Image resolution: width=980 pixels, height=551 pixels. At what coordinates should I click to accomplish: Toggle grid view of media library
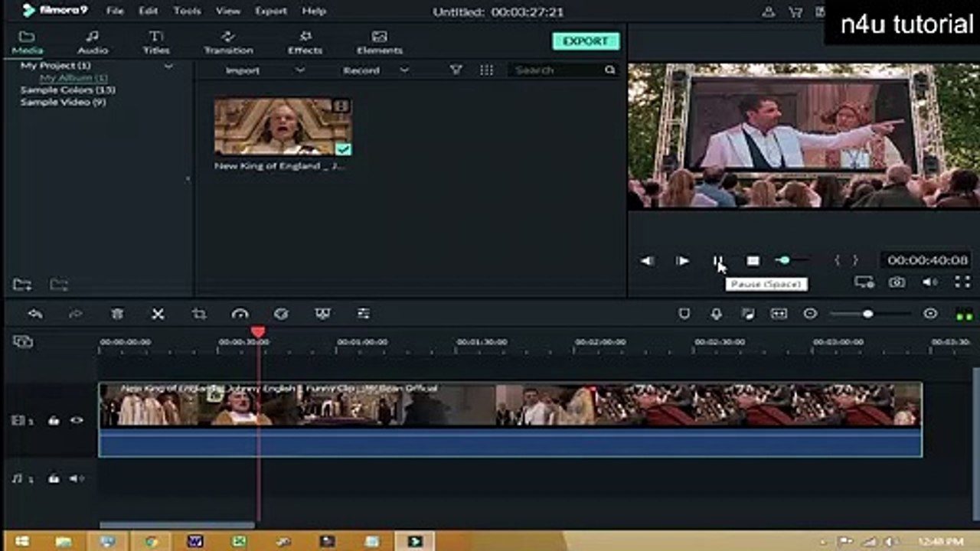(486, 70)
